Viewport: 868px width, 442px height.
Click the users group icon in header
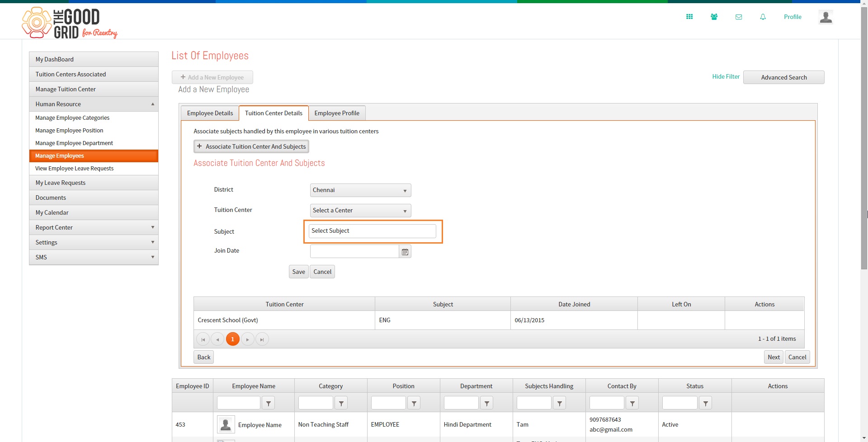[x=714, y=17]
